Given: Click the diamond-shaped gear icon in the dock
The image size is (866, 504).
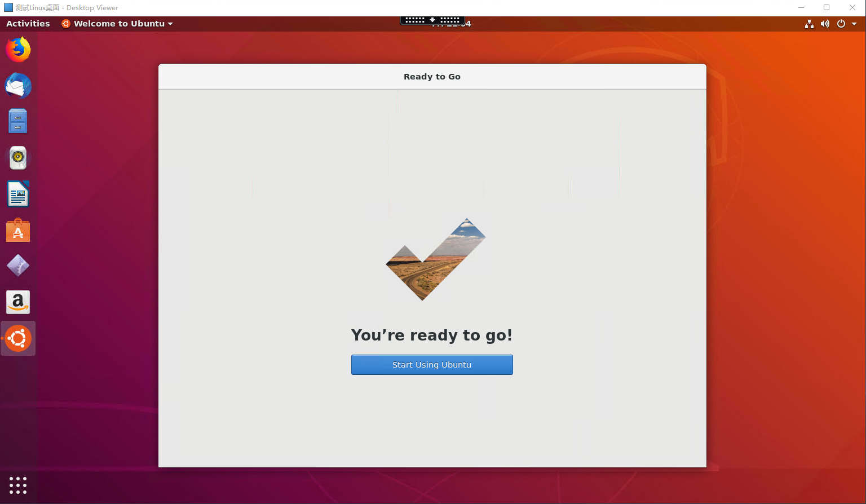Looking at the screenshot, I should pyautogui.click(x=17, y=266).
